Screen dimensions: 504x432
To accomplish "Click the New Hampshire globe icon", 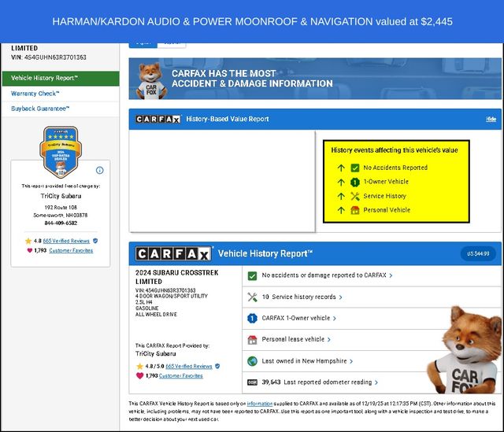I will [252, 361].
